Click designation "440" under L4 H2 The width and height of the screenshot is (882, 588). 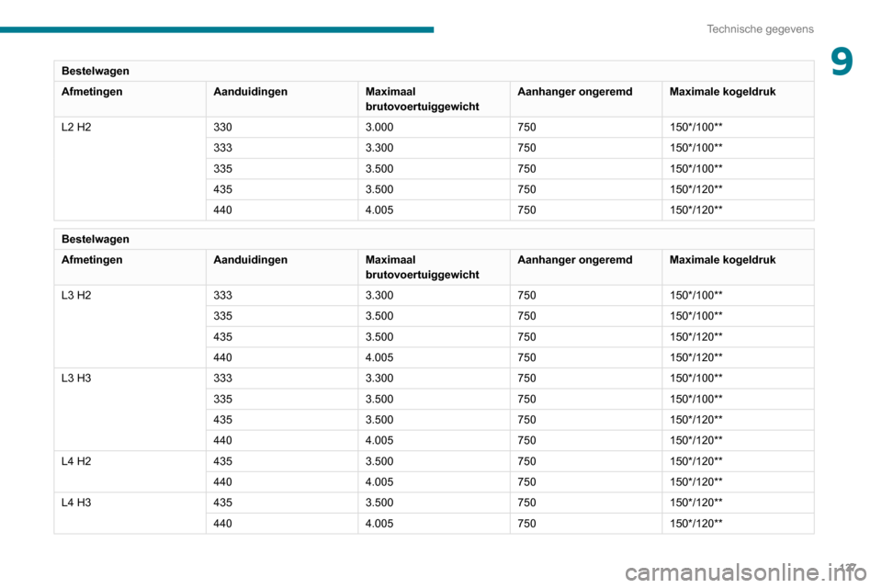pyautogui.click(x=222, y=482)
